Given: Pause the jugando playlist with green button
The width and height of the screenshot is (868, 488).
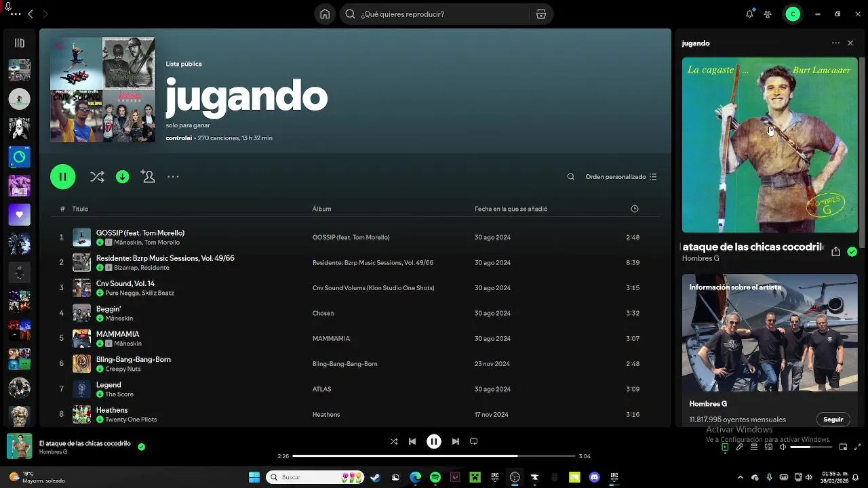Looking at the screenshot, I should click(62, 177).
